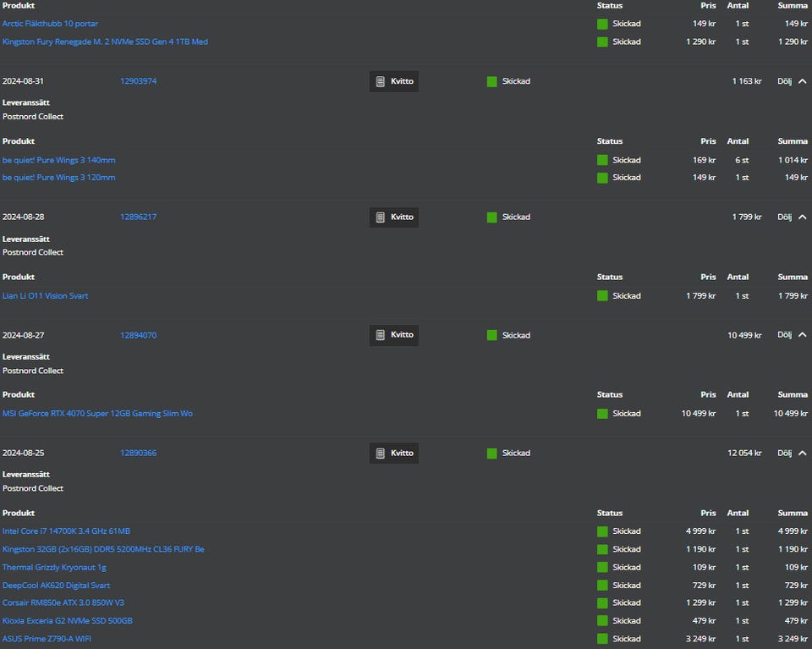Screen dimensions: 812x649
Task: Open Intel Core i7 14700K product
Action: (66, 531)
